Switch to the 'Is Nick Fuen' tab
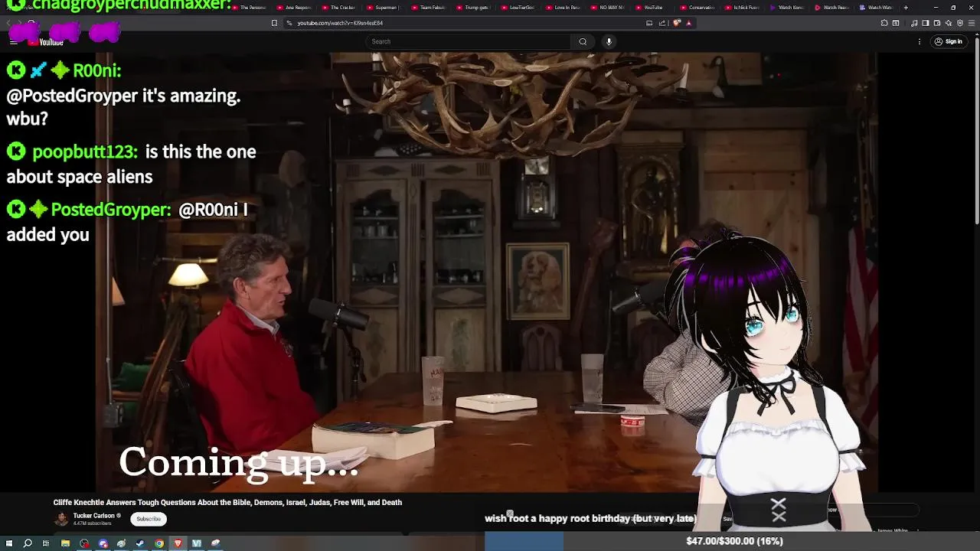The width and height of the screenshot is (980, 551). tap(741, 8)
